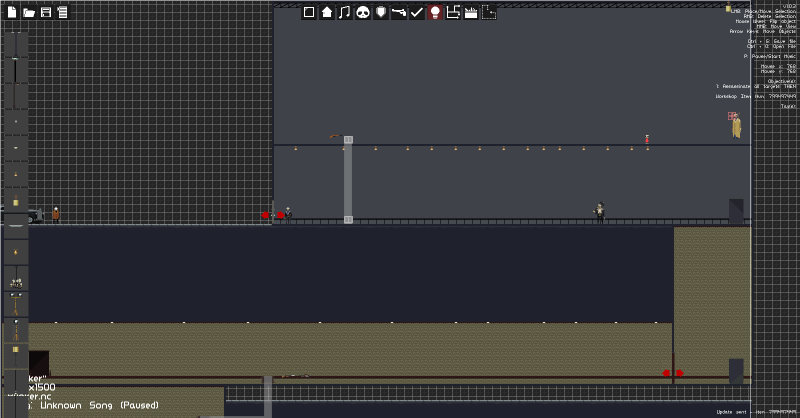Select the parked car at the left edge
The width and height of the screenshot is (800, 418).
[x=35, y=215]
